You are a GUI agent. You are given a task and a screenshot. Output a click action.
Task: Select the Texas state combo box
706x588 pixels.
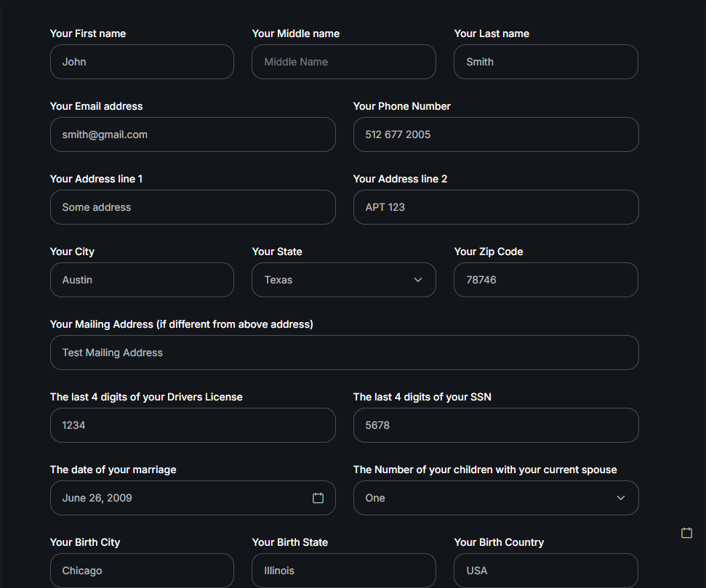pyautogui.click(x=343, y=280)
